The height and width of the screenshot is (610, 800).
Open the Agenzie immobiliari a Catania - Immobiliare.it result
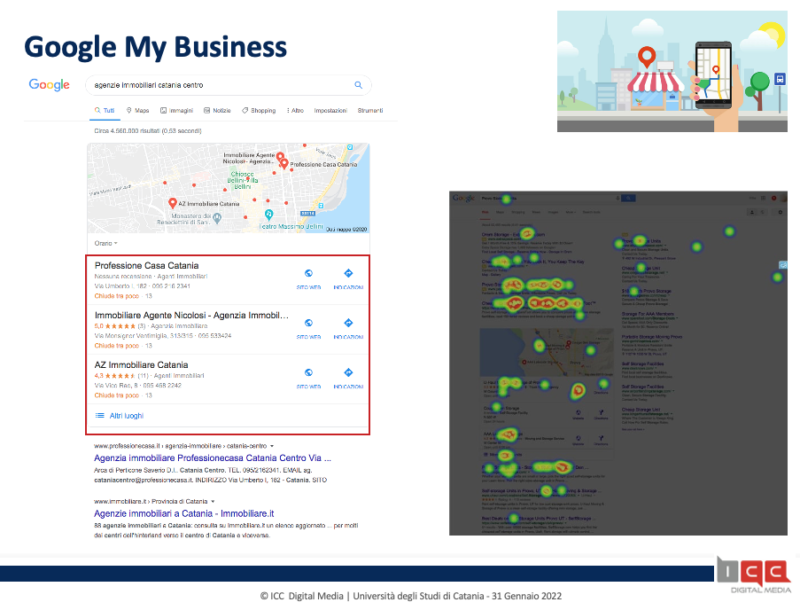(x=184, y=514)
